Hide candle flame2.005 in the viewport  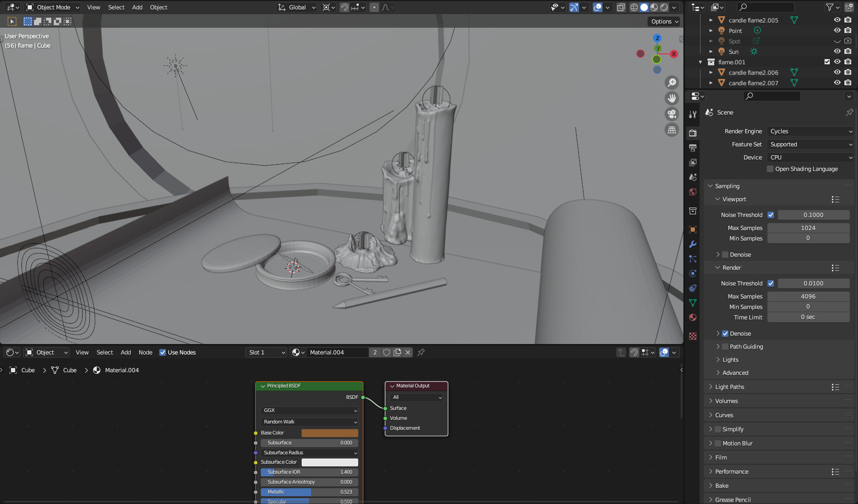click(837, 20)
